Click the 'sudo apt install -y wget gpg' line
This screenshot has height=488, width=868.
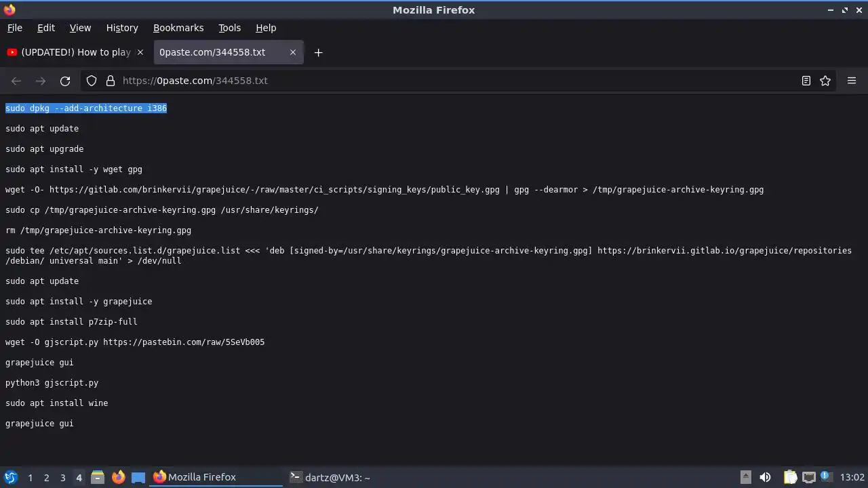[74, 169]
